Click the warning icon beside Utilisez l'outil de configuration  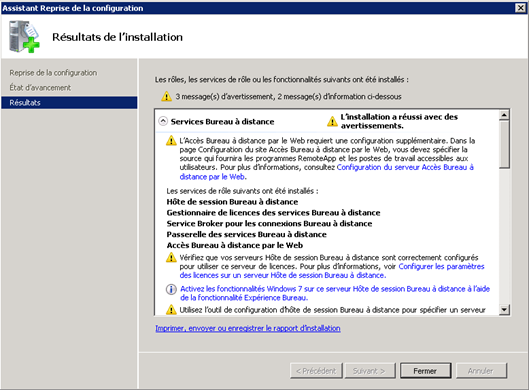coord(171,309)
